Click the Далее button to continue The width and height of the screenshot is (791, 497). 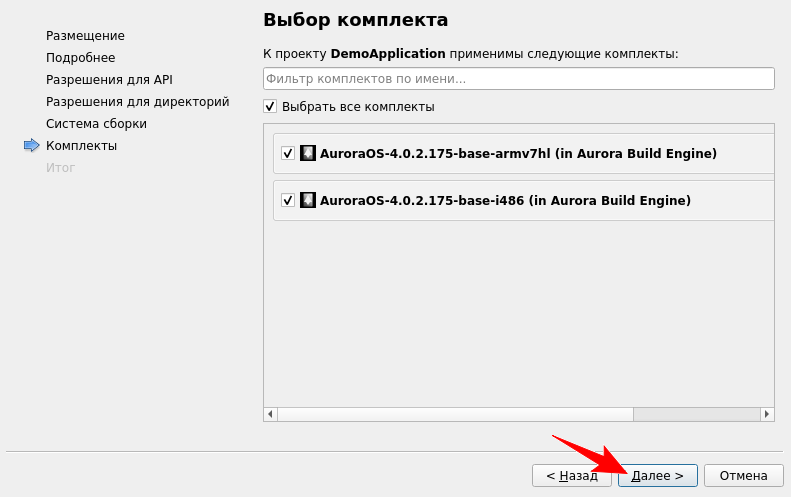pyautogui.click(x=657, y=475)
